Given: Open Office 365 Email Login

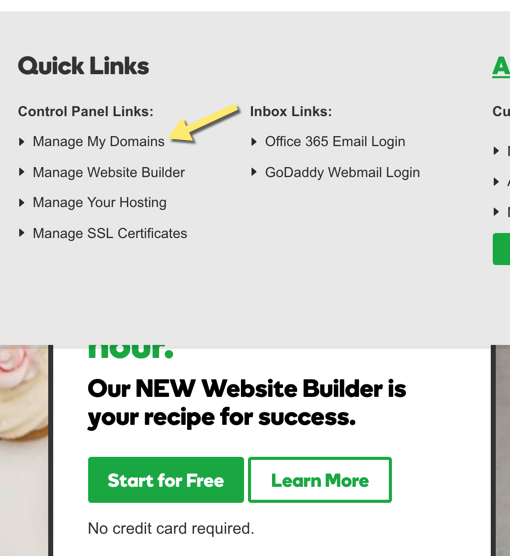Looking at the screenshot, I should click(335, 141).
